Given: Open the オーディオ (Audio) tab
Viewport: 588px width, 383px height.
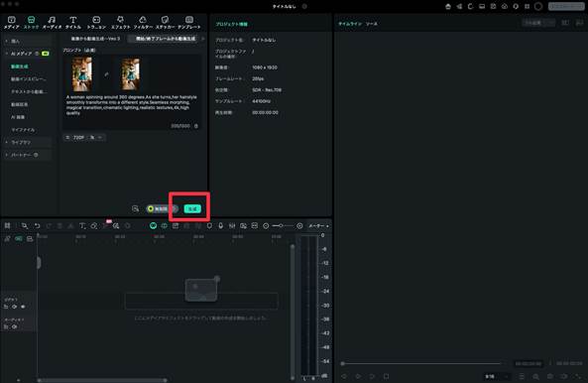Looking at the screenshot, I should [x=52, y=22].
